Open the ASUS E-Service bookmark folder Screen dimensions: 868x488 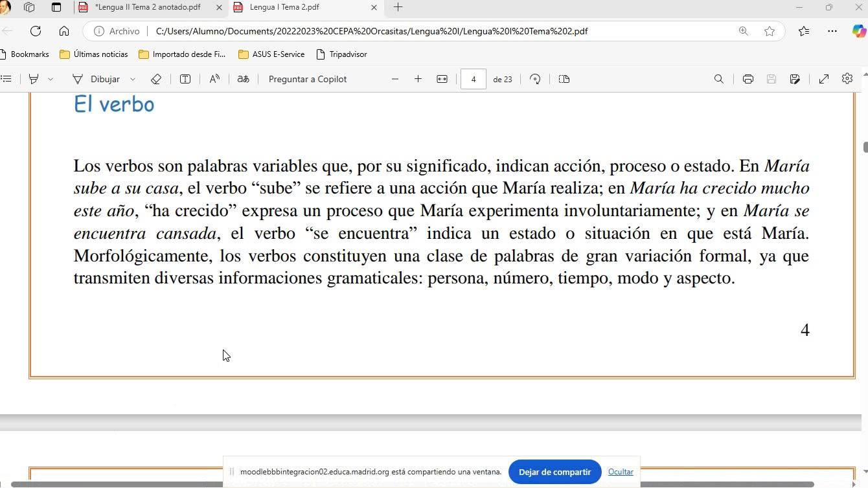coord(271,54)
